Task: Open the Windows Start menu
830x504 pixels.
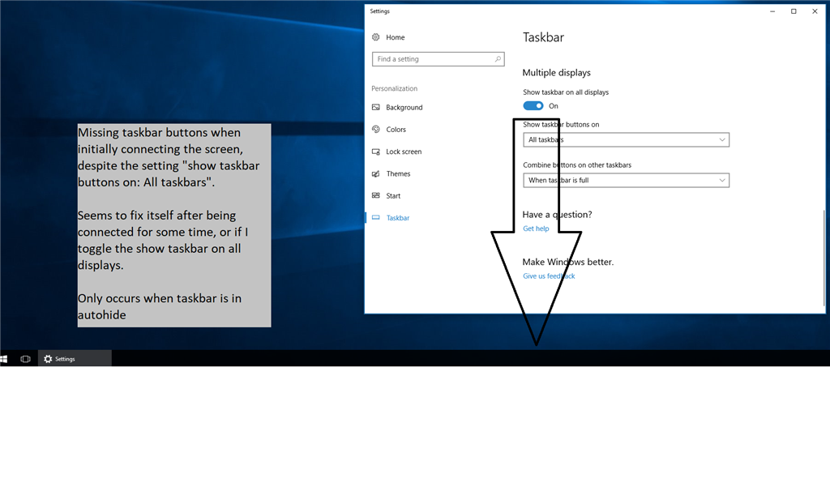Action: coord(5,359)
